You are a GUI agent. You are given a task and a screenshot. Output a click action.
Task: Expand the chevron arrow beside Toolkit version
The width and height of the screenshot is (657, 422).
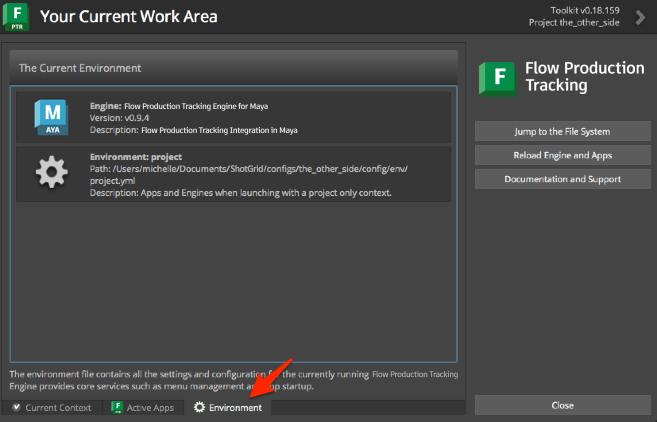[x=640, y=17]
